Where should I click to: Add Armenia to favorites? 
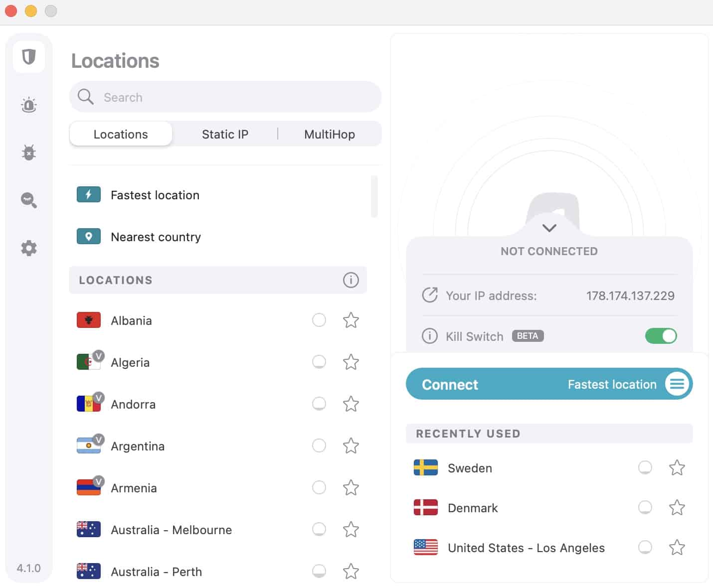[x=351, y=487]
